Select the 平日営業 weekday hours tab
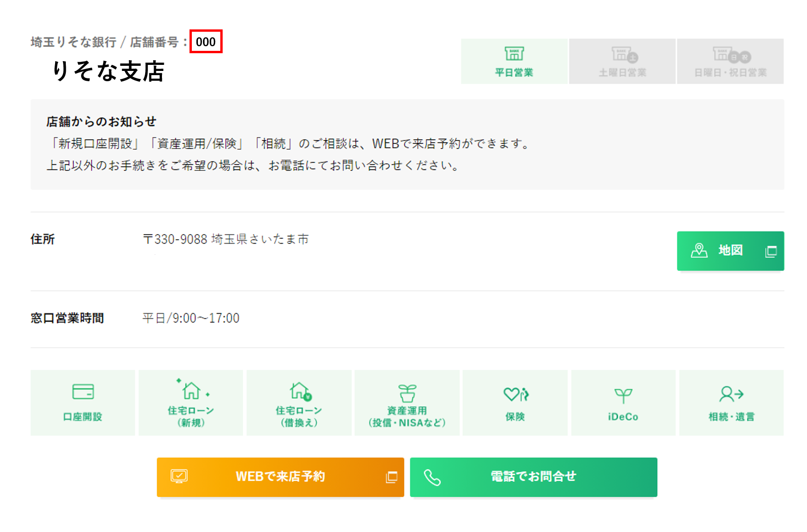 514,62
